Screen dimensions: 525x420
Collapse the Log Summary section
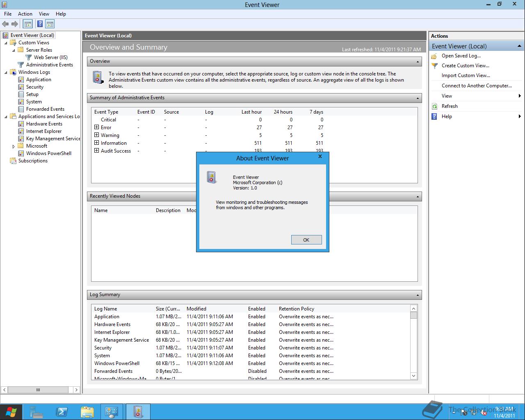[418, 295]
